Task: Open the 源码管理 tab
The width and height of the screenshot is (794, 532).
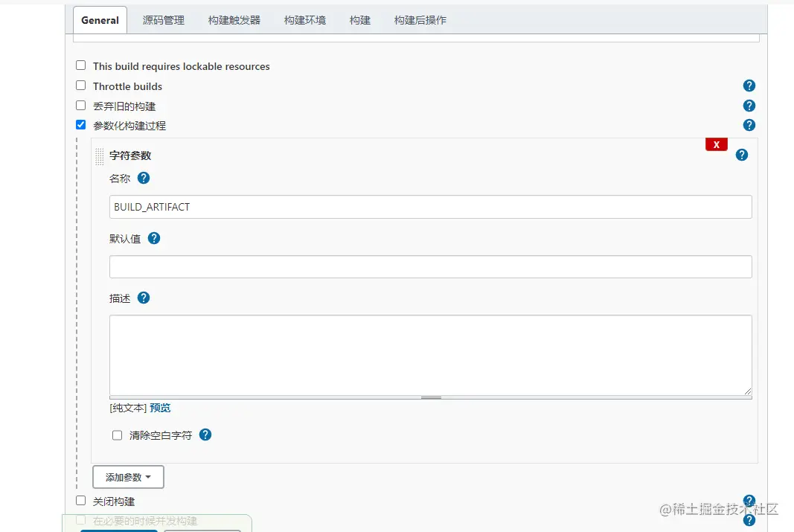Action: click(x=164, y=20)
